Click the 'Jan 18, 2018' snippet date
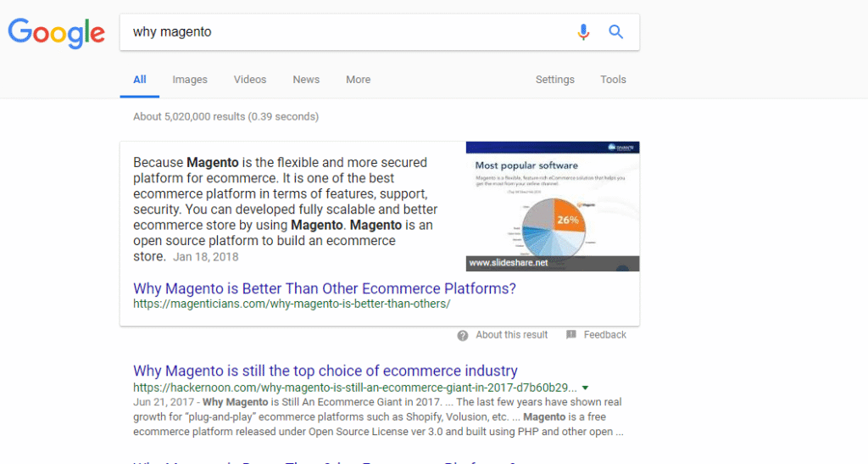This screenshot has height=464, width=868. click(x=206, y=257)
